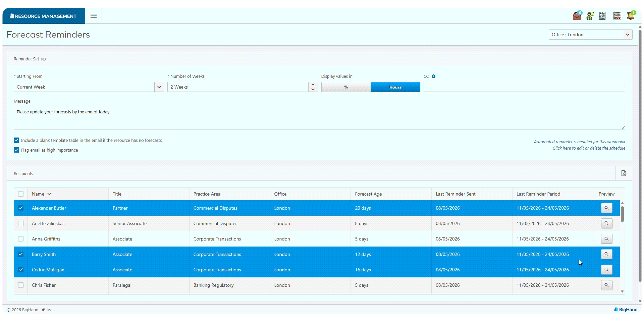Preview reminder for Chris Fisher
Viewport: 644px width, 322px height.
[606, 285]
